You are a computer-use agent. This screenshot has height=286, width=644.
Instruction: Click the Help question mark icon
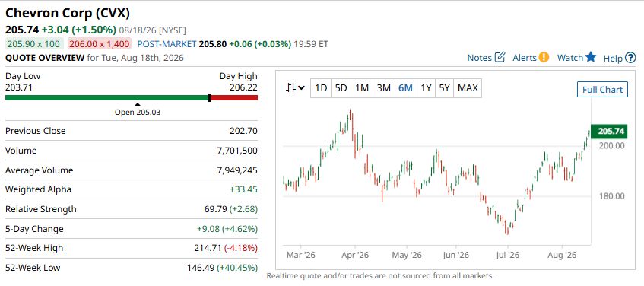coord(630,59)
